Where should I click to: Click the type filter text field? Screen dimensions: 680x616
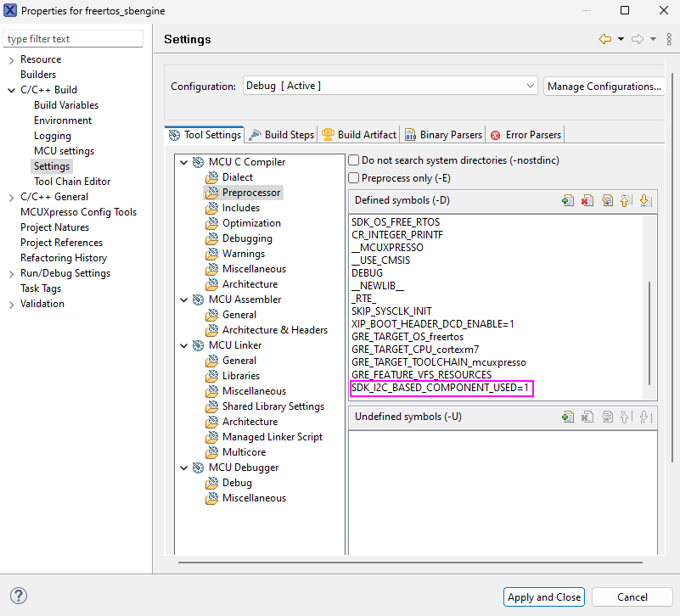[x=72, y=38]
